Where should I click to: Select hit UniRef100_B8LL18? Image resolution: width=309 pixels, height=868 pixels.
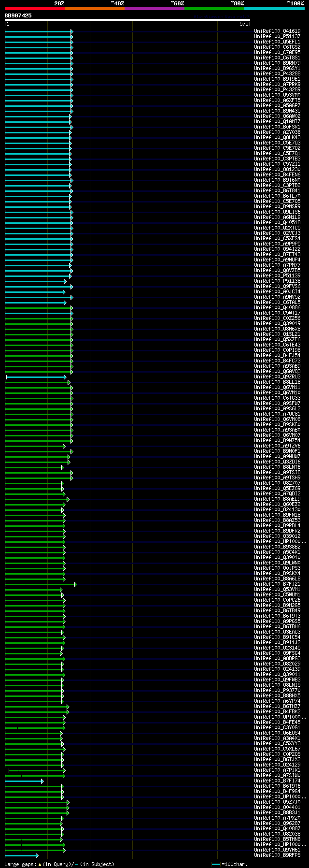[x=277, y=382]
